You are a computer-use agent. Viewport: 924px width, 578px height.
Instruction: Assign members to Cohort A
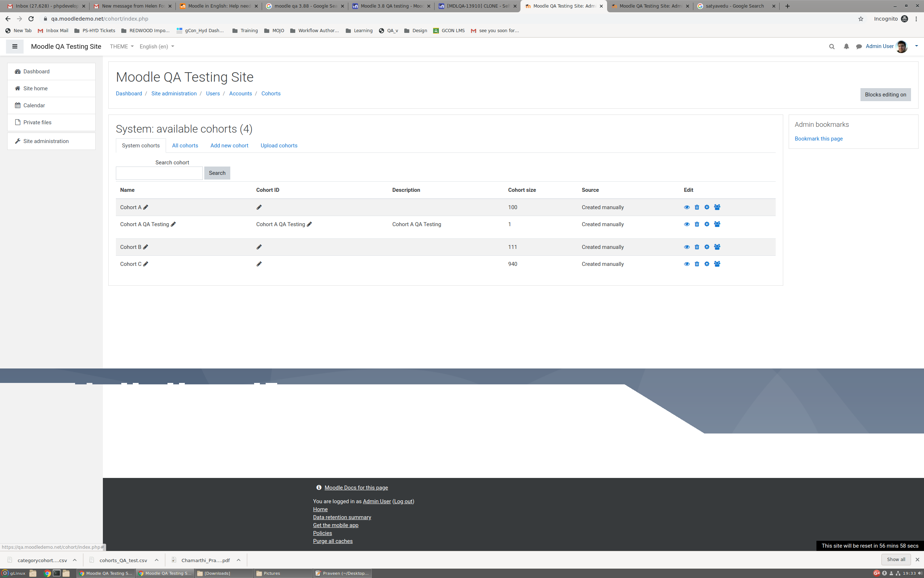[717, 207]
